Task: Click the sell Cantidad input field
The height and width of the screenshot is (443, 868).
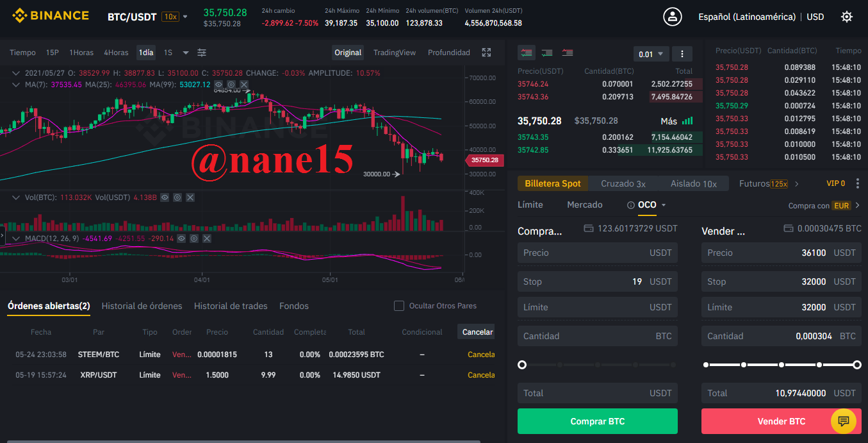Action: [782, 336]
